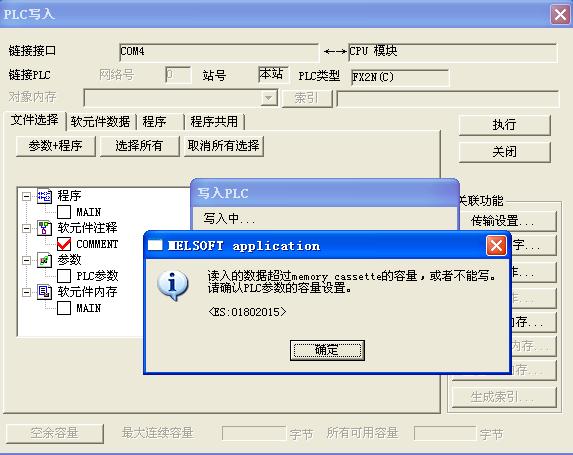The image size is (573, 455).
Task: Close the MELSOFT application error dialog
Action: [496, 246]
